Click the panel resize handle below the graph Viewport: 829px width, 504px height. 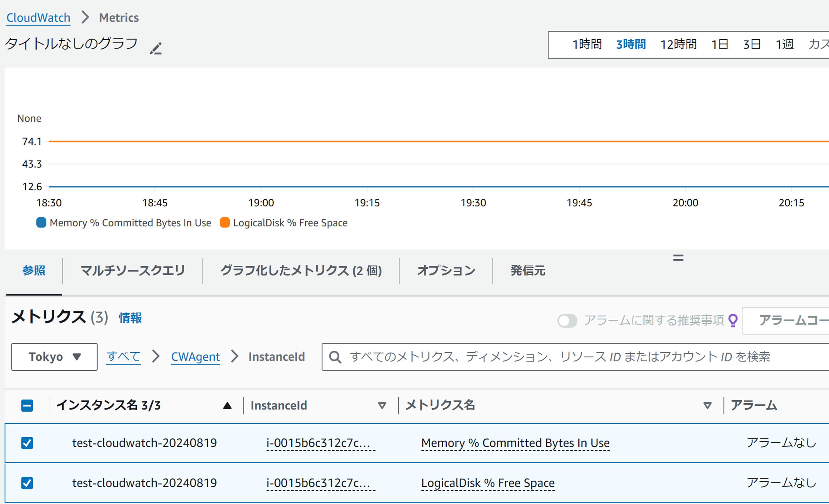[x=678, y=258]
